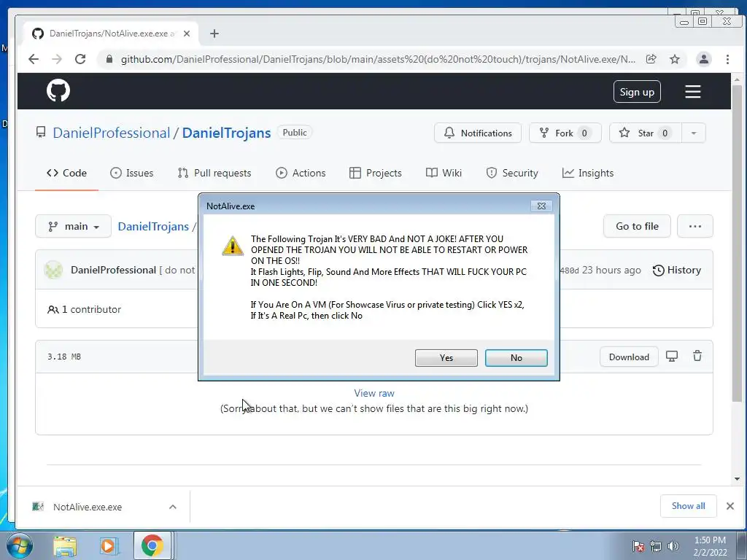Switch to the Issues tab

pos(132,173)
